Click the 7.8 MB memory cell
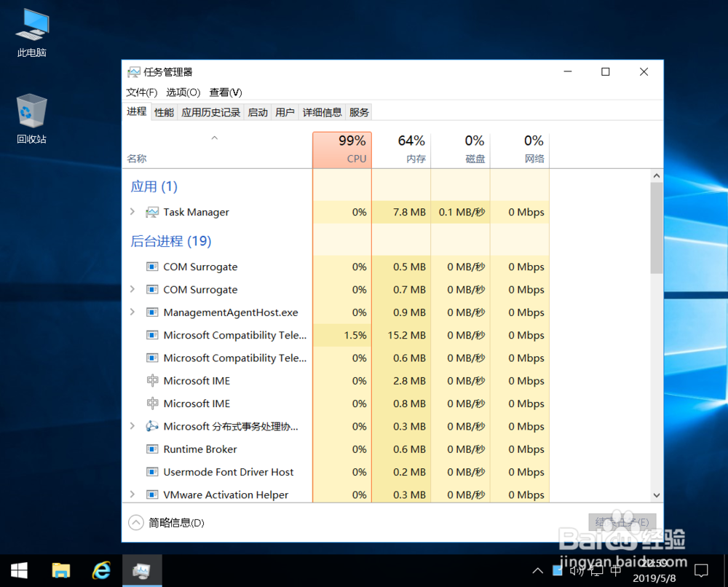 [x=402, y=212]
